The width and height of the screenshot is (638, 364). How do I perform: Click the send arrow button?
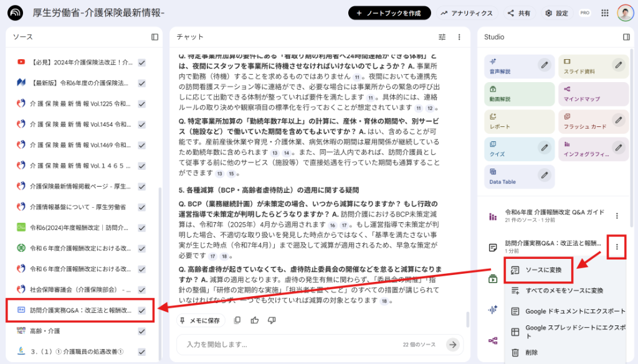coord(452,345)
